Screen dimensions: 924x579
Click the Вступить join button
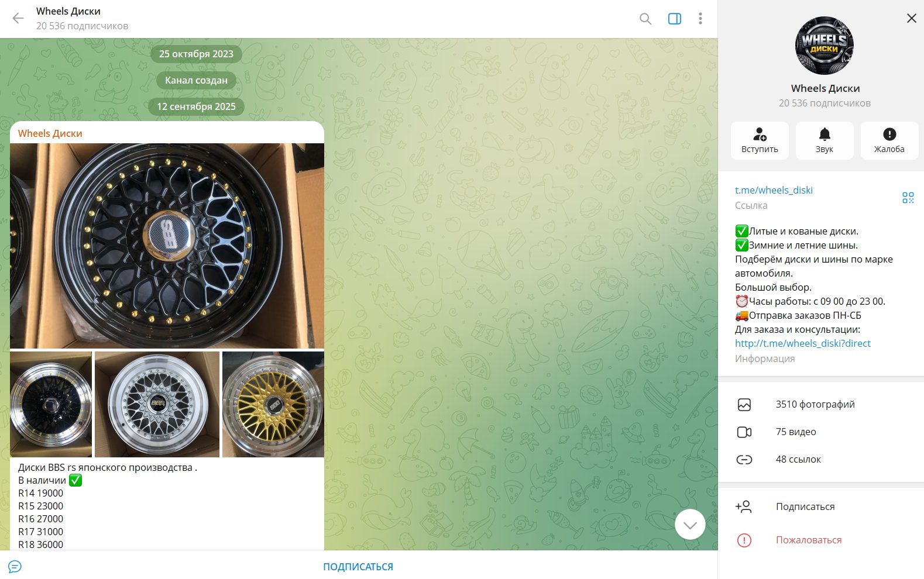[x=759, y=140]
